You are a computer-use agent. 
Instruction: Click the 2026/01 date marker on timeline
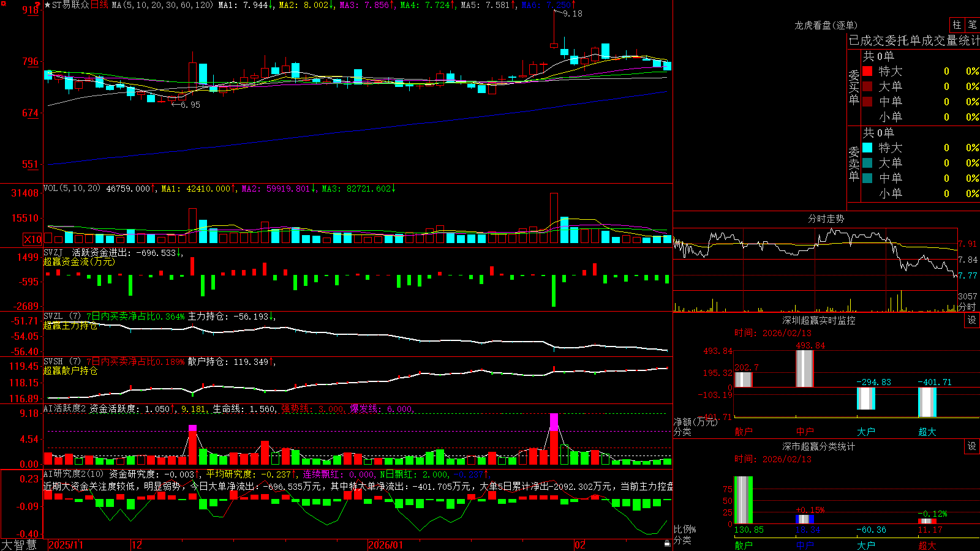tap(386, 545)
